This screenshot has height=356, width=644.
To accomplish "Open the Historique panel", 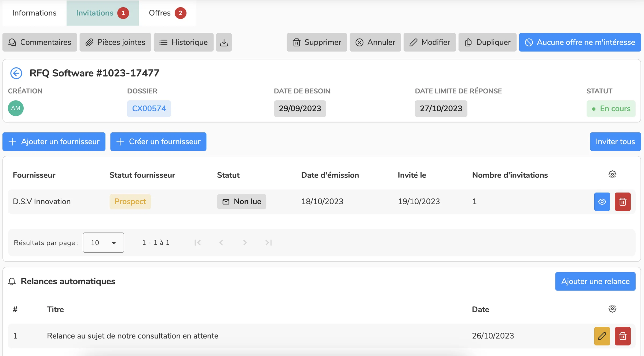I will click(184, 42).
